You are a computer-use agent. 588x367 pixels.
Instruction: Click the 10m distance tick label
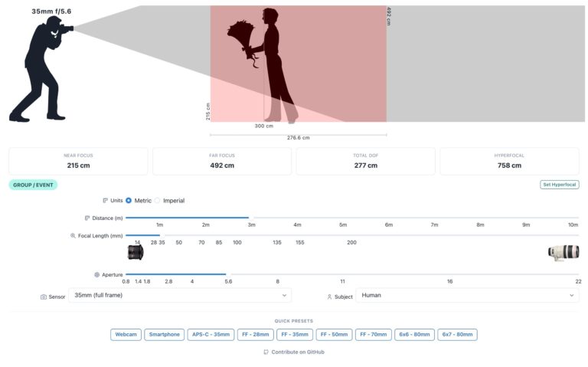tap(573, 224)
